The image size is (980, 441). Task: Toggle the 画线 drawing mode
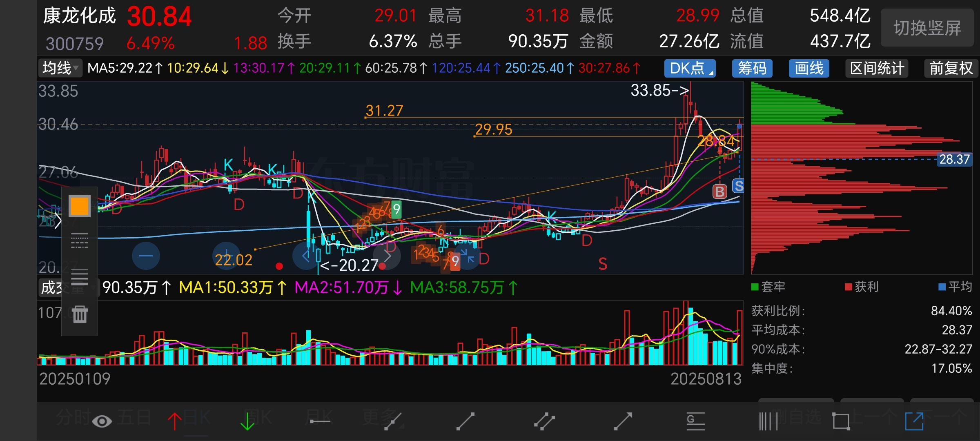[809, 68]
